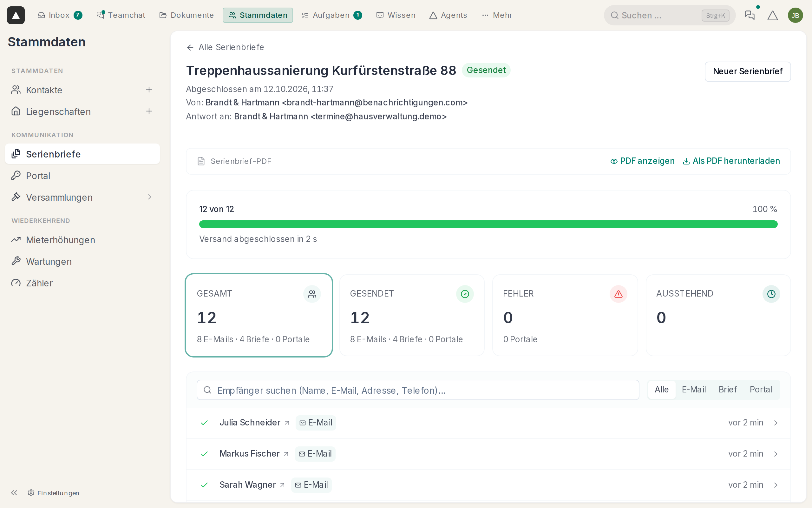
Task: Open the JB user avatar menu
Action: click(795, 16)
